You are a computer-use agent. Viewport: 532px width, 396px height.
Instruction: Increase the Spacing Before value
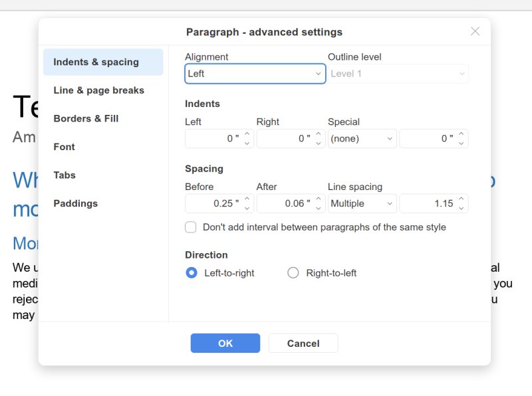coord(247,199)
